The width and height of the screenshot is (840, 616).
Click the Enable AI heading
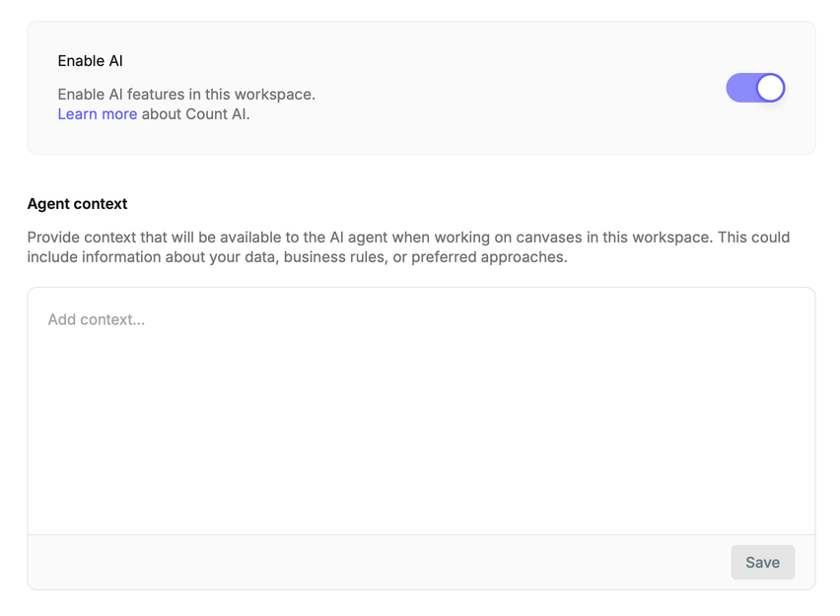coord(90,61)
